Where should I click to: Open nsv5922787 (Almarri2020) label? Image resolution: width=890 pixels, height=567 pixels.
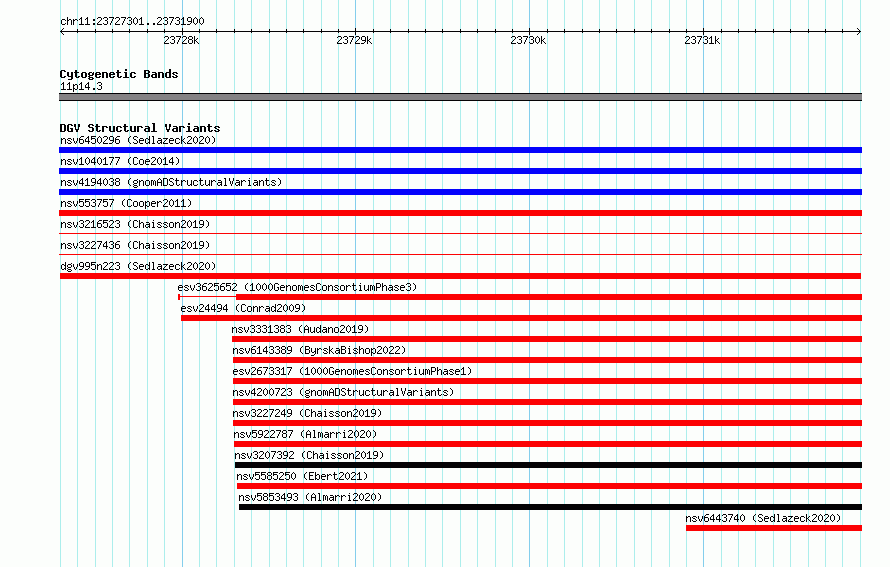point(305,434)
